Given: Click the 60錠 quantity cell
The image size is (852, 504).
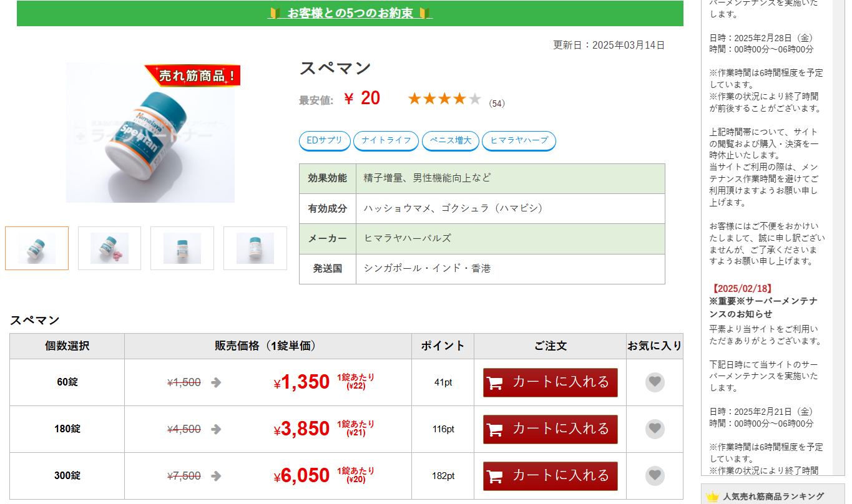Looking at the screenshot, I should (67, 382).
